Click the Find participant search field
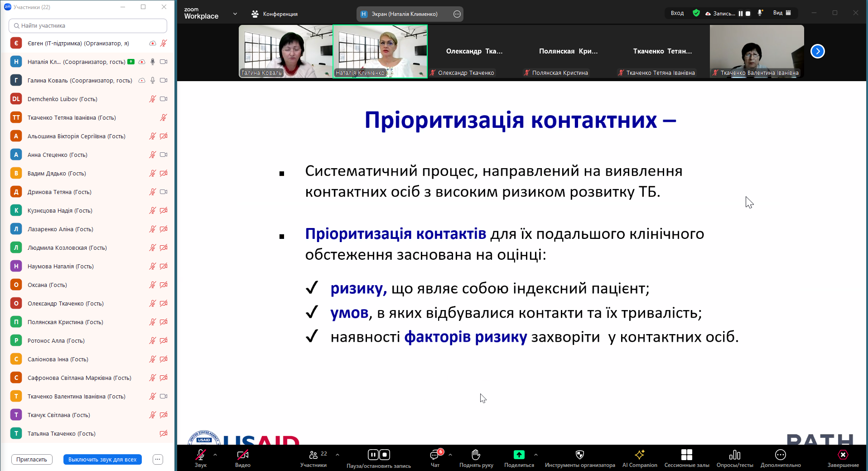The height and width of the screenshot is (471, 868). click(x=88, y=26)
